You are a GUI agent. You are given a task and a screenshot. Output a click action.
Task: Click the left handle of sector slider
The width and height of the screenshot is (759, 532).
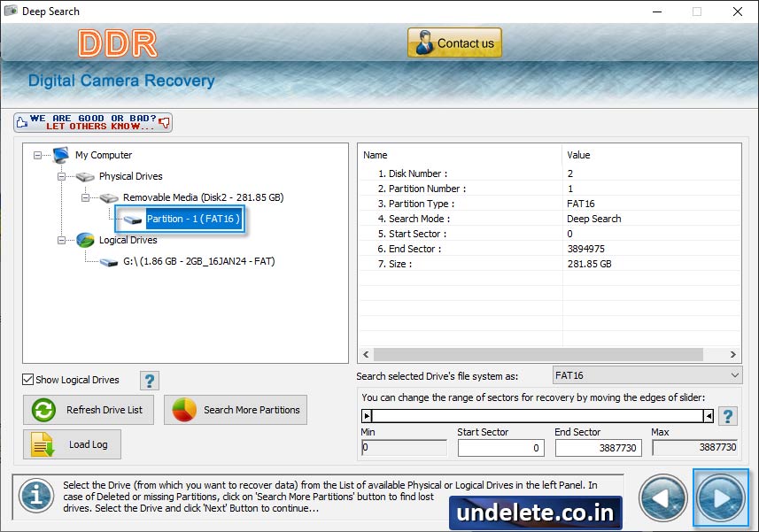[x=367, y=416]
